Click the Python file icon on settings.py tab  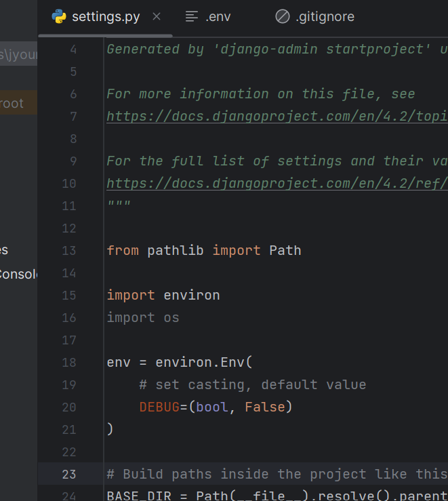[x=59, y=16]
